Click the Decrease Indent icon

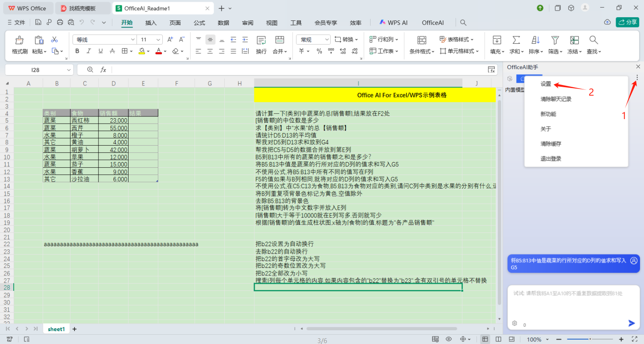[233, 39]
